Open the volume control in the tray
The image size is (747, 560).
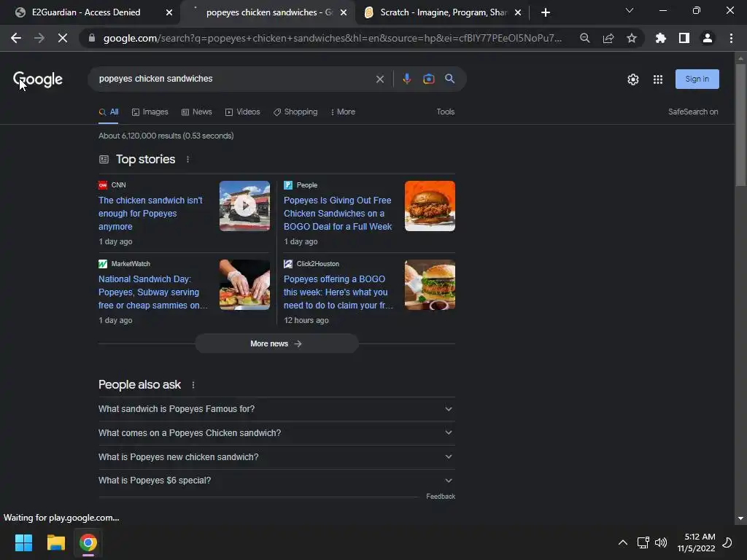(x=661, y=542)
